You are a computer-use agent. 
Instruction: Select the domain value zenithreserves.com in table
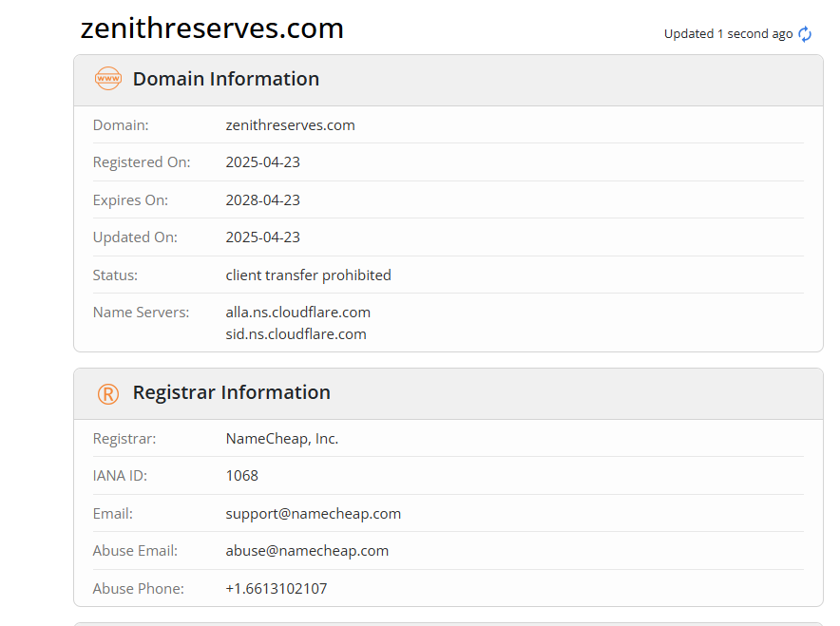290,125
